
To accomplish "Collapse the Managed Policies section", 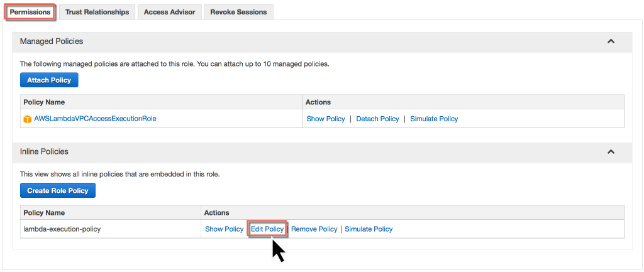I will click(611, 41).
